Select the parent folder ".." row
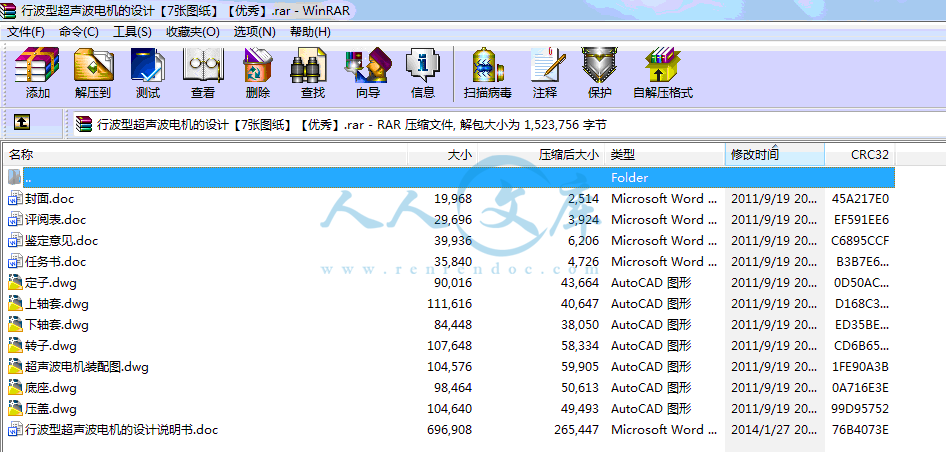The width and height of the screenshot is (946, 452). (x=449, y=177)
